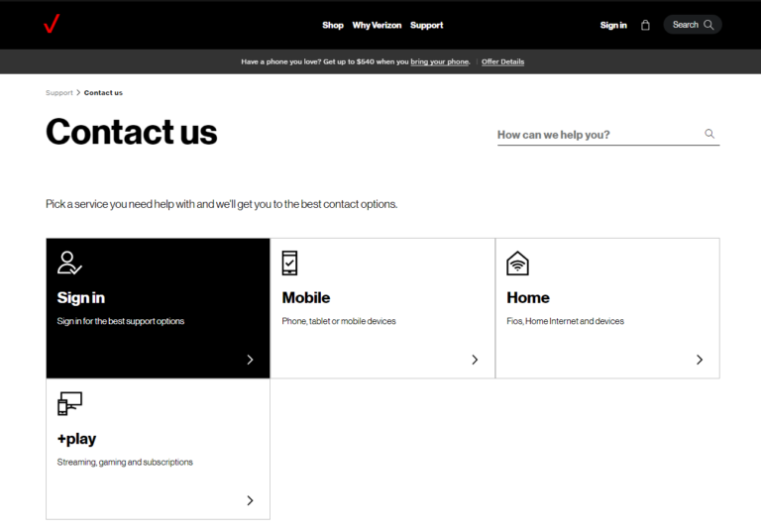
Task: Click the help search magnifier icon
Action: (709, 134)
